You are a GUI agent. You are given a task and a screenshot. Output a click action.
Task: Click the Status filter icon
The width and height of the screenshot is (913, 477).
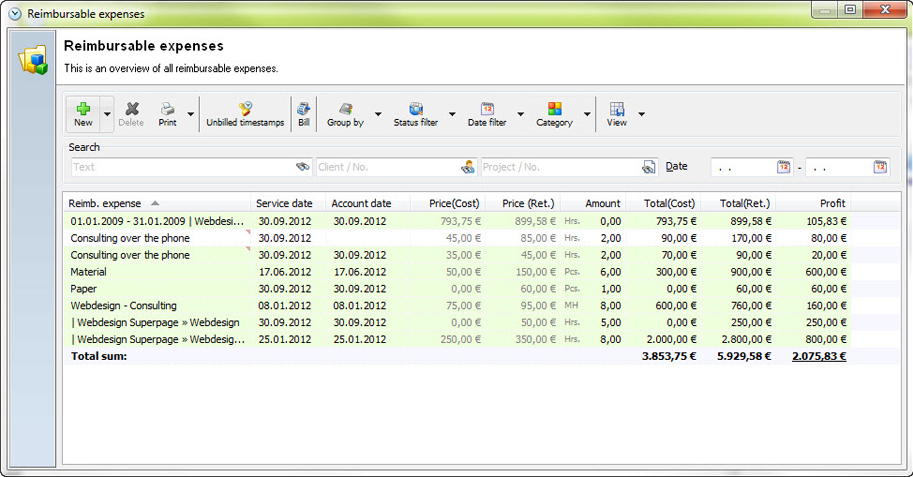pyautogui.click(x=415, y=110)
